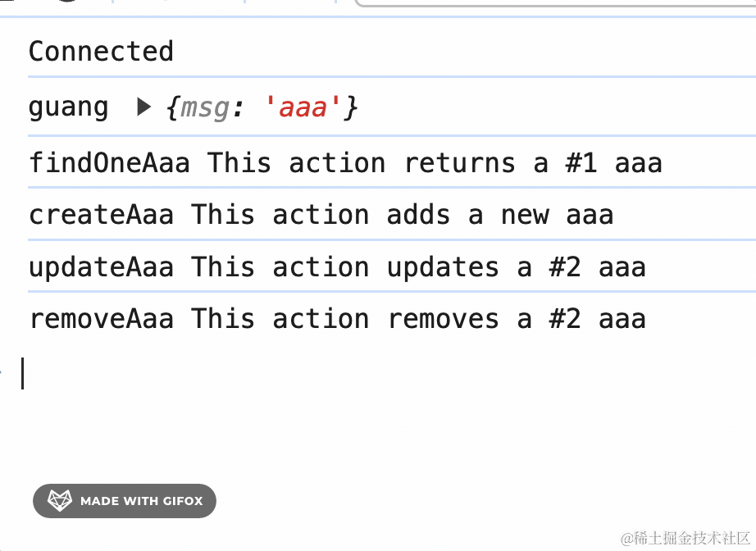Click the msg property key
Screen dimensions: 756x551
click(205, 107)
